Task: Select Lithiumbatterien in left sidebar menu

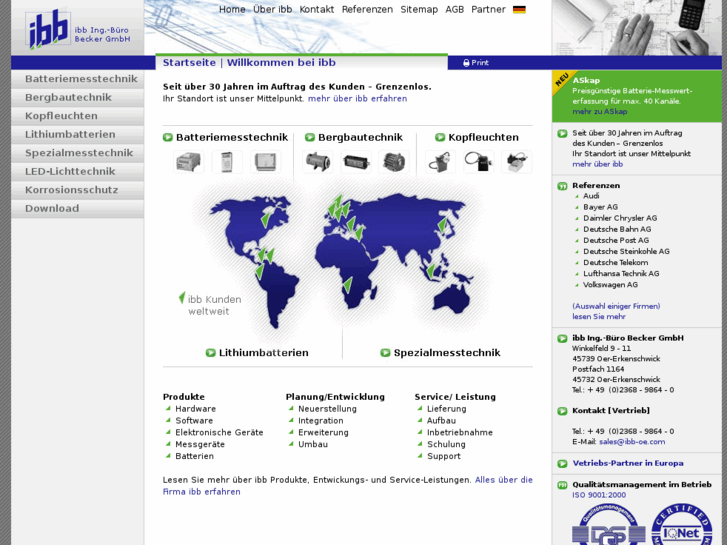Action: [77, 135]
